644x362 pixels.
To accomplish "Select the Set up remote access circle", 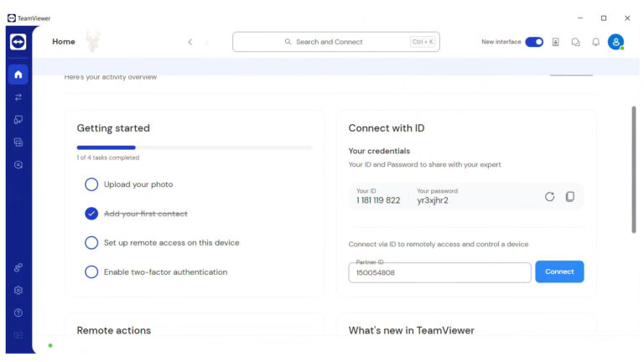I will (x=91, y=242).
